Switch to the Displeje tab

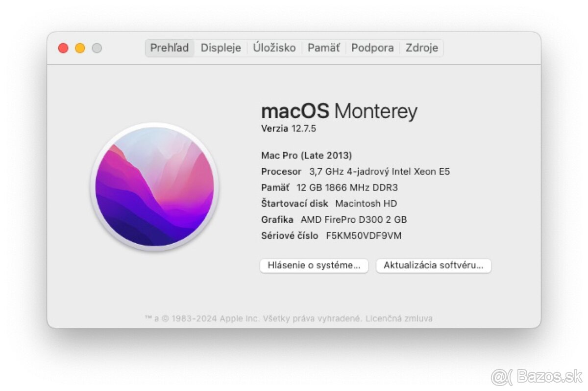220,48
